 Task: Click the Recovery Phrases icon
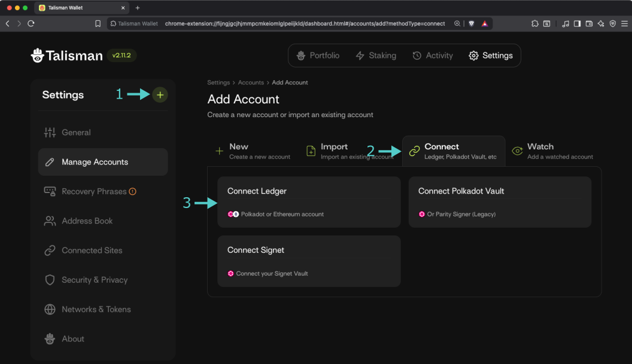click(50, 191)
